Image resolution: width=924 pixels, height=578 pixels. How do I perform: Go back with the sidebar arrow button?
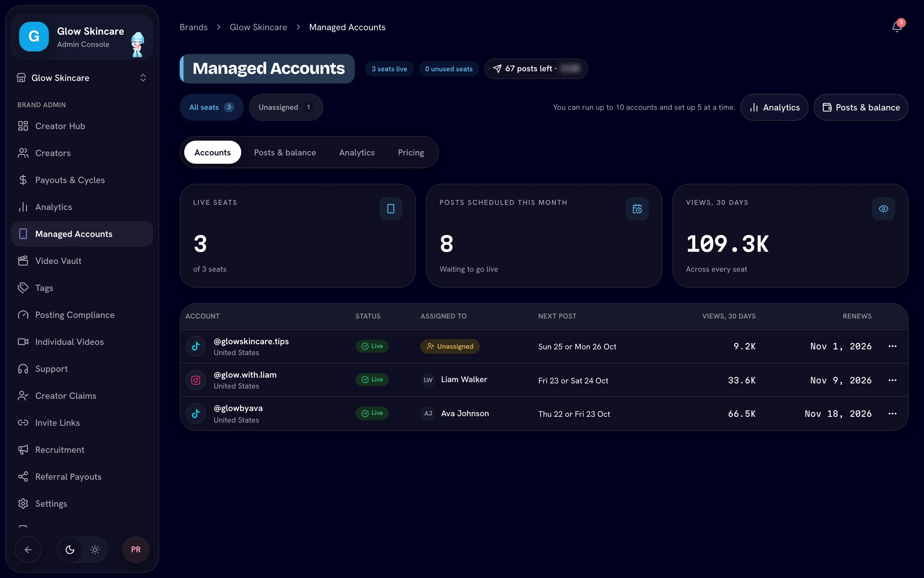(x=28, y=549)
